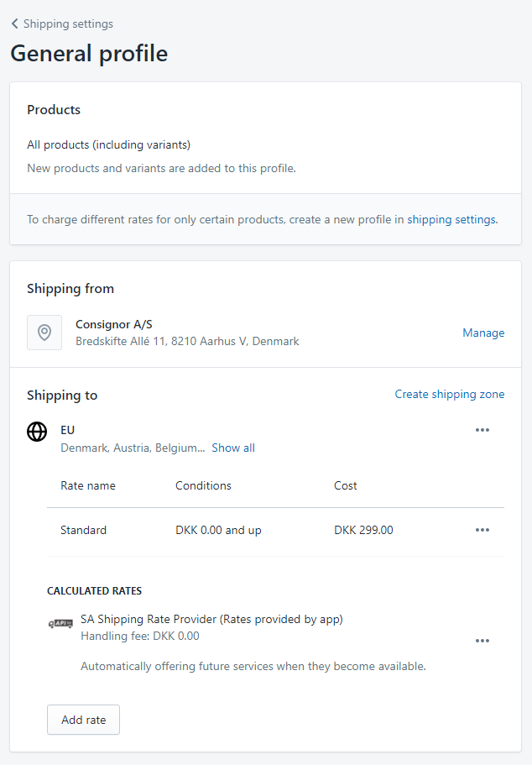Expand country list with Show all
Viewport: 532px width, 765px height.
coord(233,448)
